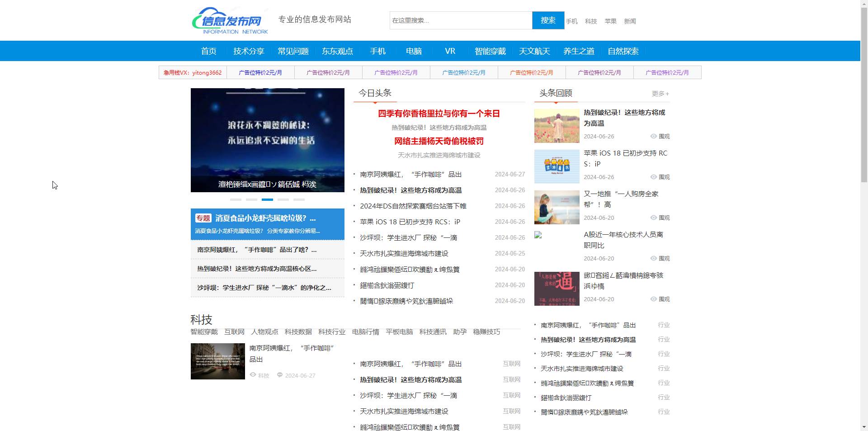Click the broken image for A股 article
The width and height of the screenshot is (868, 431).
[x=538, y=235]
